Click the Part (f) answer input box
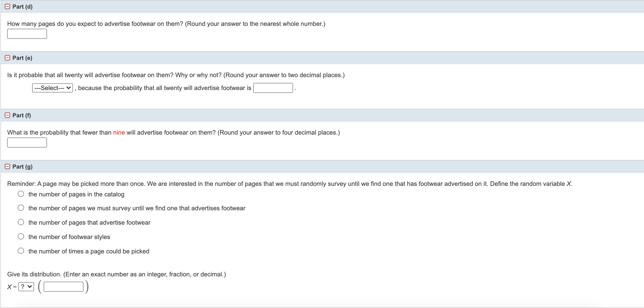Viewport: 644px width, 308px height. [x=27, y=143]
